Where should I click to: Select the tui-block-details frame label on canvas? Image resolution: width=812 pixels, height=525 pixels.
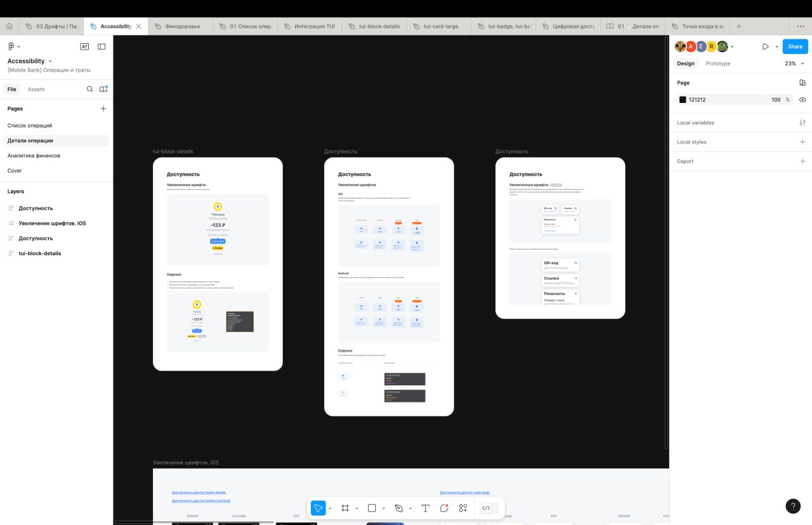coord(173,152)
